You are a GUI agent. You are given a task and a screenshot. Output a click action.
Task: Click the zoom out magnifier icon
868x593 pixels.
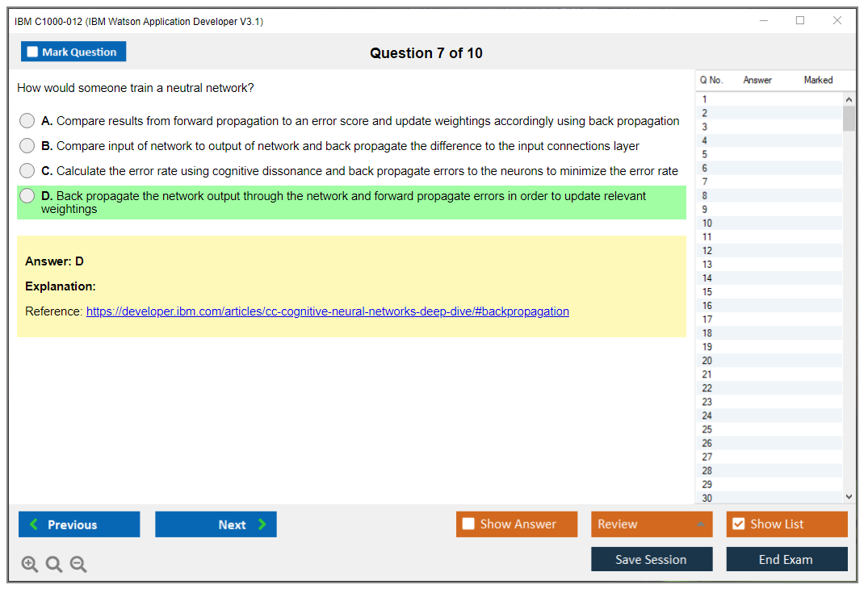point(78,565)
